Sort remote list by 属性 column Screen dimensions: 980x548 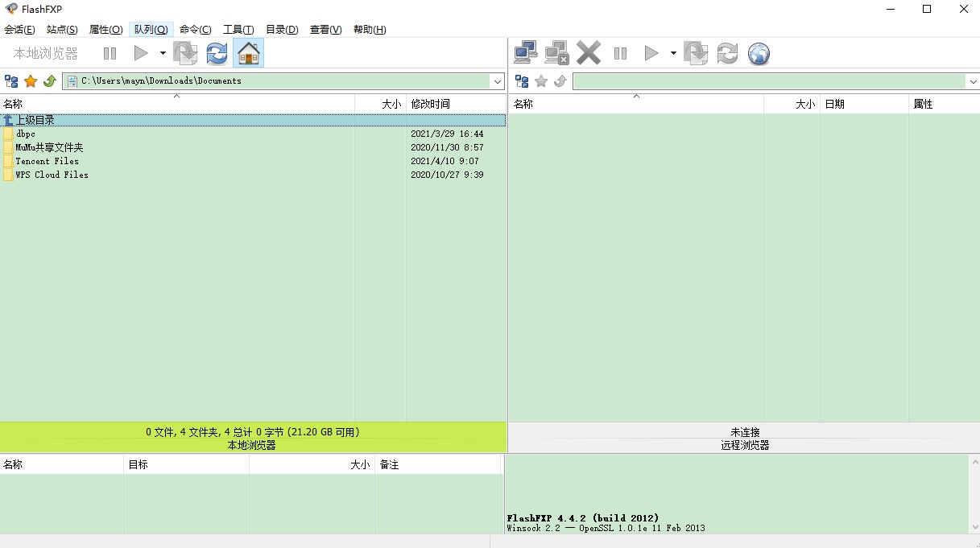(x=945, y=104)
